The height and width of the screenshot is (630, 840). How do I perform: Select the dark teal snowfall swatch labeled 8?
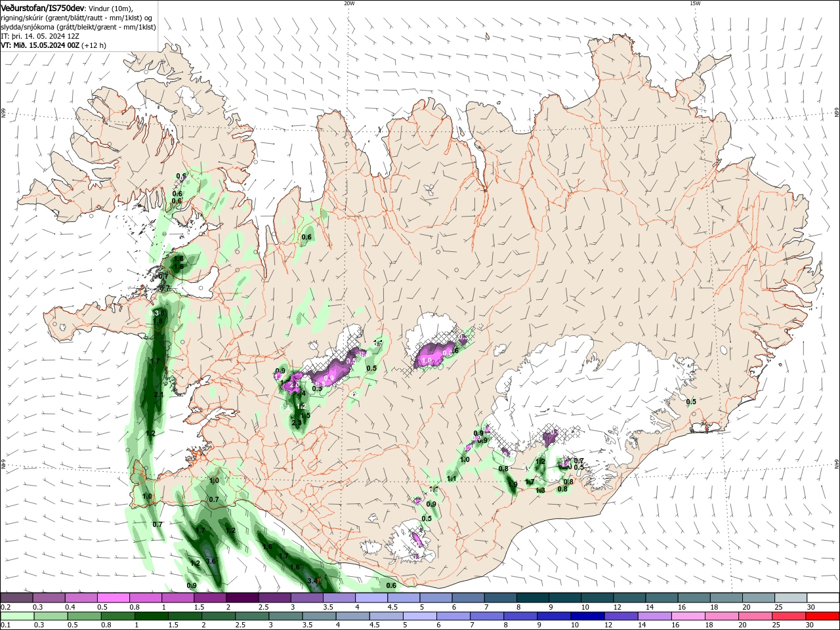tap(533, 598)
